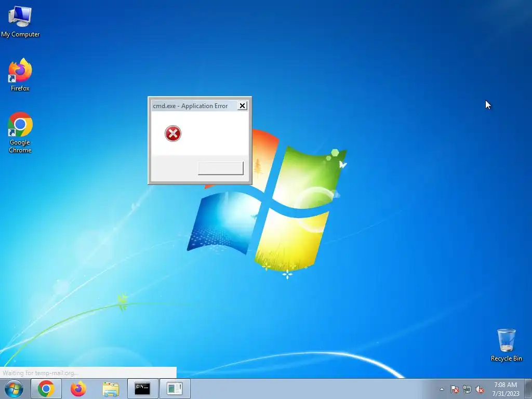Click the red error icon in dialog
532x399 pixels.
pos(173,134)
